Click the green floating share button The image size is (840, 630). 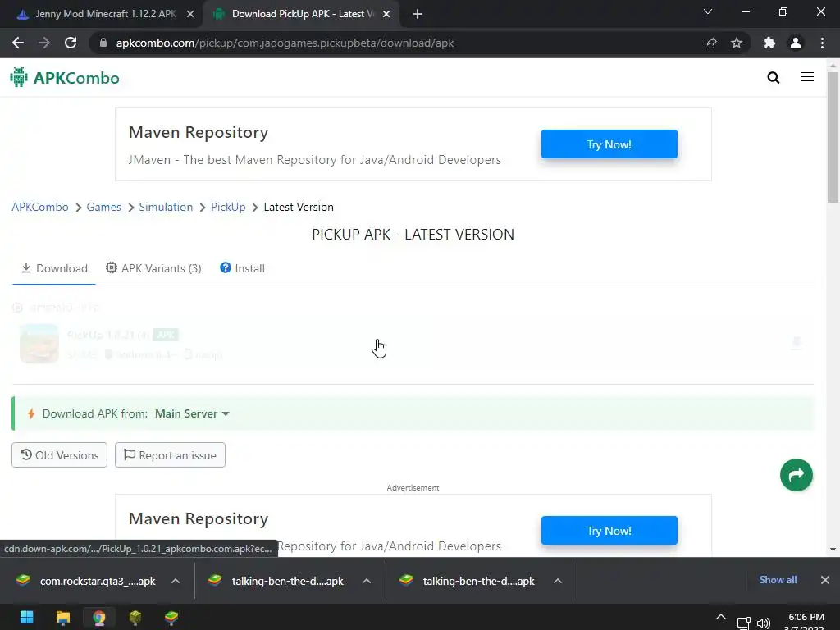click(x=796, y=475)
